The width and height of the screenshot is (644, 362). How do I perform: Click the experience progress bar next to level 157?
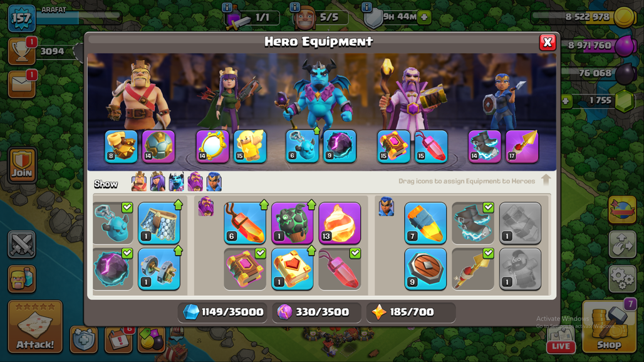80,18
